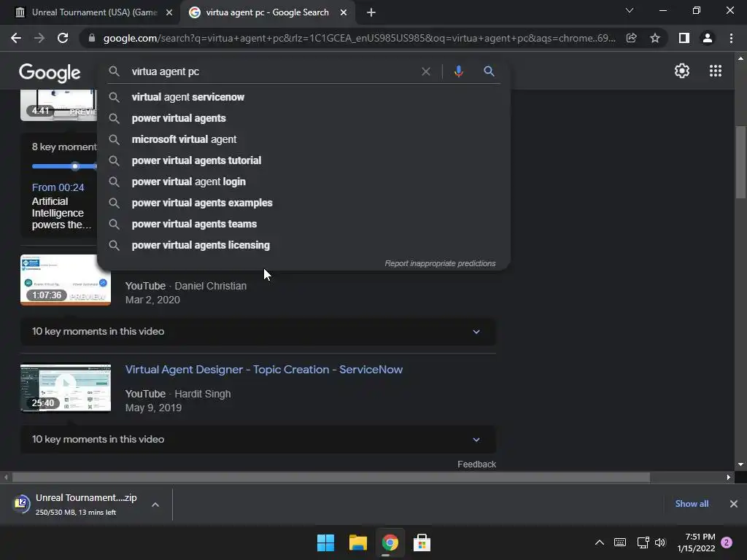Open Unreal Tournament zip download item

76,504
